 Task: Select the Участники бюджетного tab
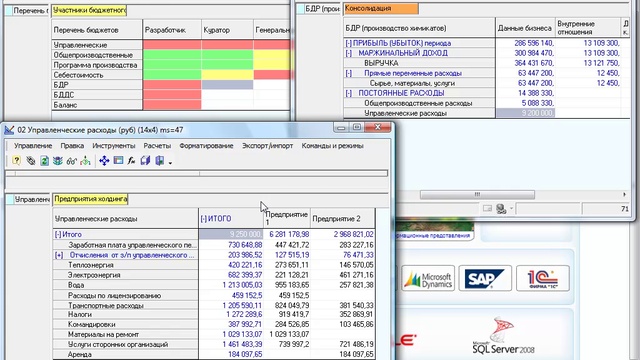tap(89, 10)
